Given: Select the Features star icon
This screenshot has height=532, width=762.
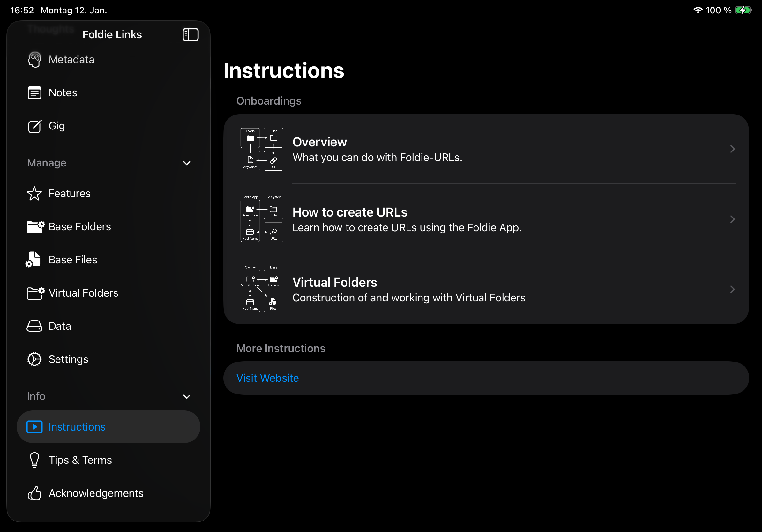Looking at the screenshot, I should 34,193.
